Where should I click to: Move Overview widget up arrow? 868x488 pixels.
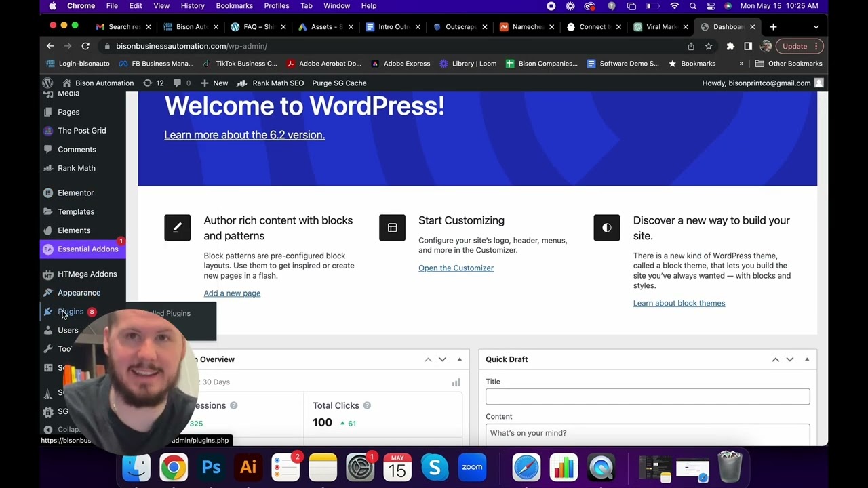[428, 359]
